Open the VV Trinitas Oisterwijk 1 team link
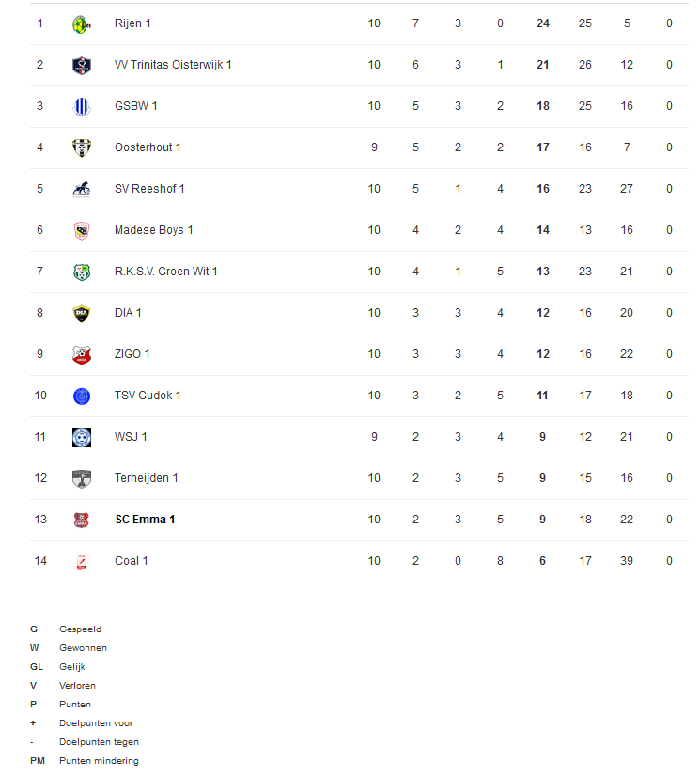The image size is (700, 776). click(x=173, y=65)
